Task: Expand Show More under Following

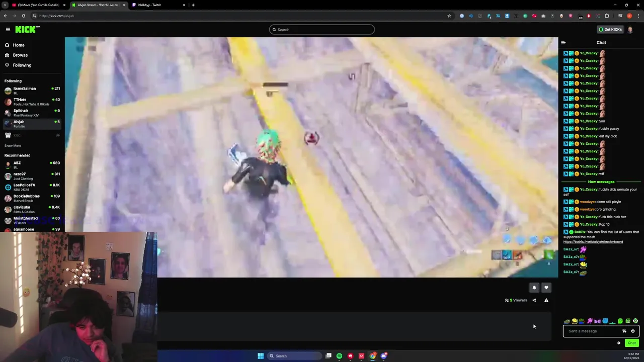Action: [13, 146]
